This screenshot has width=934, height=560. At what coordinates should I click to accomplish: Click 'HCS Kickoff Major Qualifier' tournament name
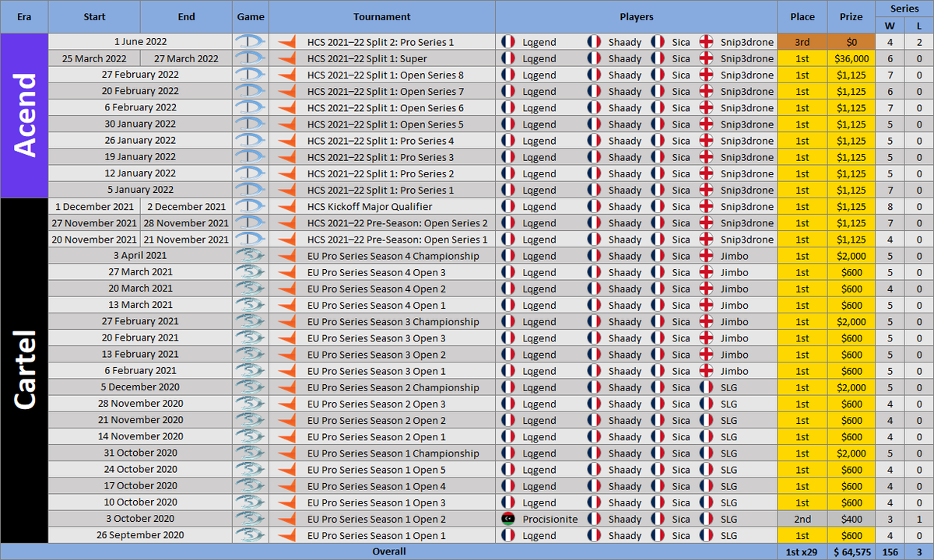370,207
